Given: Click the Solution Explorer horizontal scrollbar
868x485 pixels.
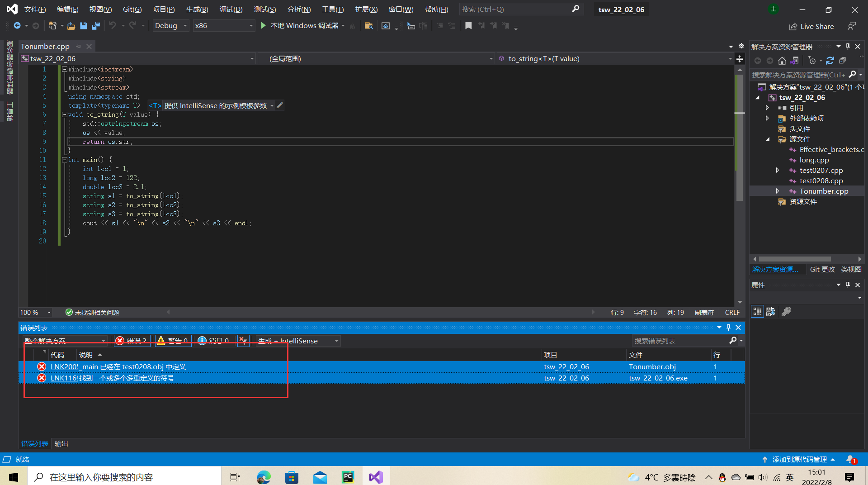Looking at the screenshot, I should point(795,259).
